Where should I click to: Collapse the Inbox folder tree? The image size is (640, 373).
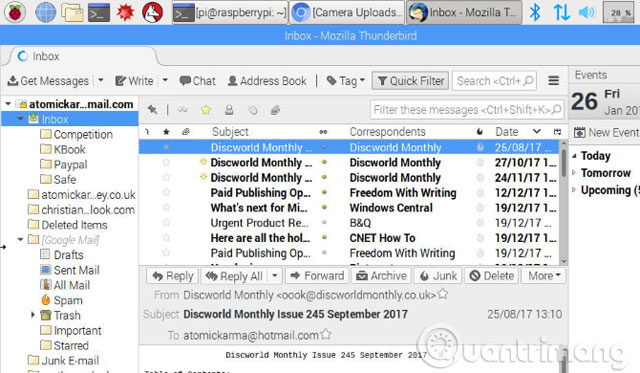click(x=20, y=119)
